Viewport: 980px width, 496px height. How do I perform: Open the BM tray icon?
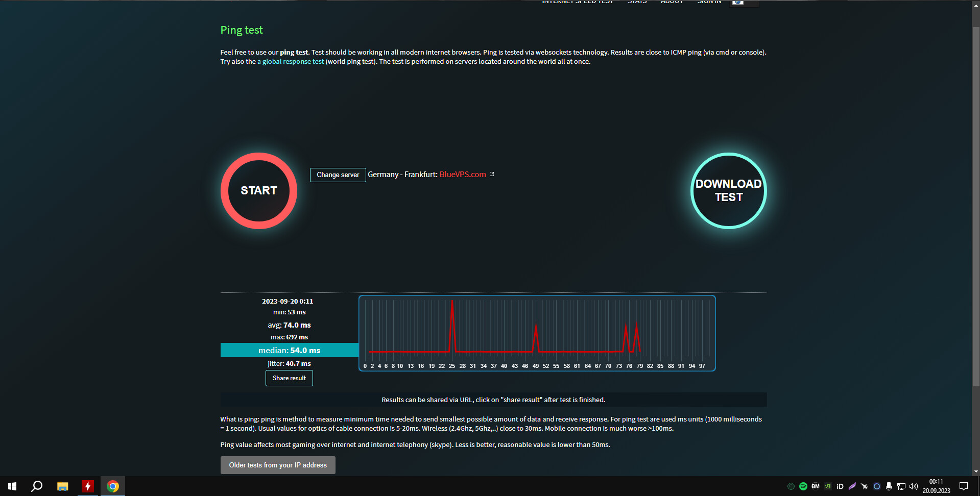(816, 486)
